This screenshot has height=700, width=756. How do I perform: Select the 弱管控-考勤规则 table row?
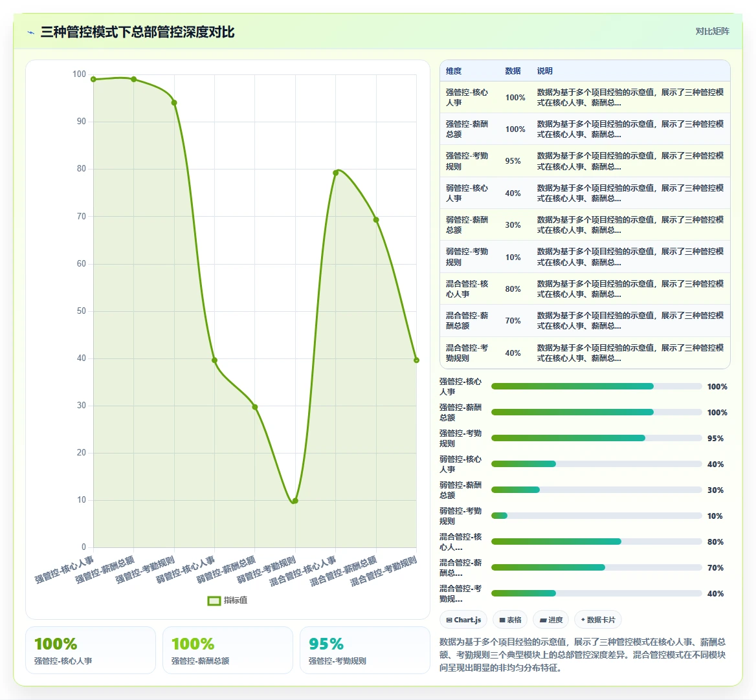point(585,257)
